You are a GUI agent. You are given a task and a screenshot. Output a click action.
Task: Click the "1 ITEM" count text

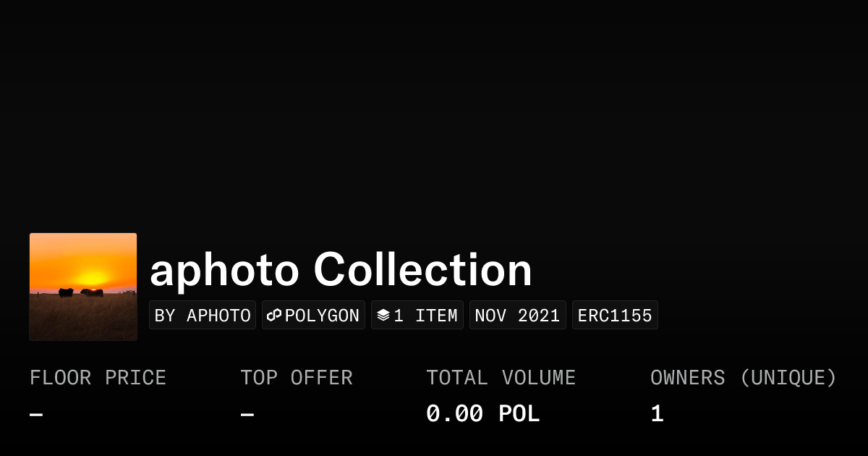pyautogui.click(x=425, y=316)
